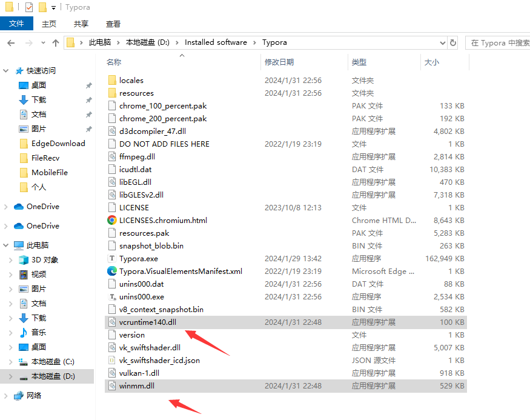Screen dimensions: 530x420
Task: Go to 此电脑 in address breadcrumb
Action: point(100,42)
